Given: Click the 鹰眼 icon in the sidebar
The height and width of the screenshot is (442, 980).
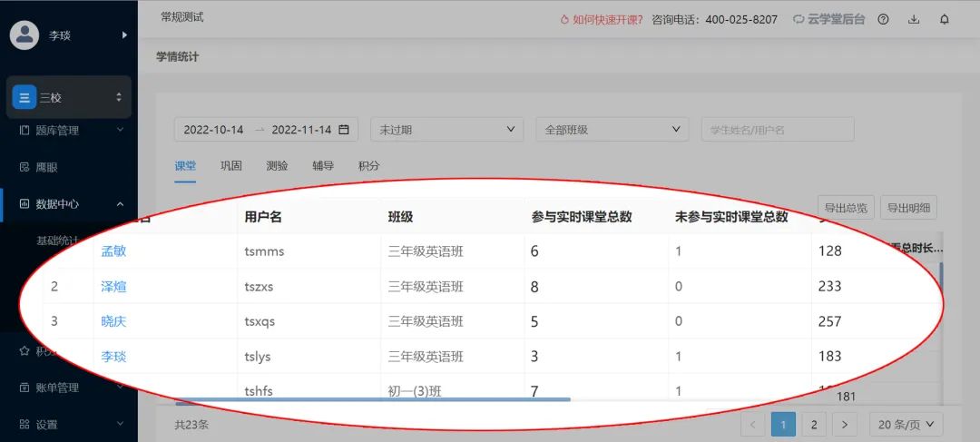Looking at the screenshot, I should 24,167.
